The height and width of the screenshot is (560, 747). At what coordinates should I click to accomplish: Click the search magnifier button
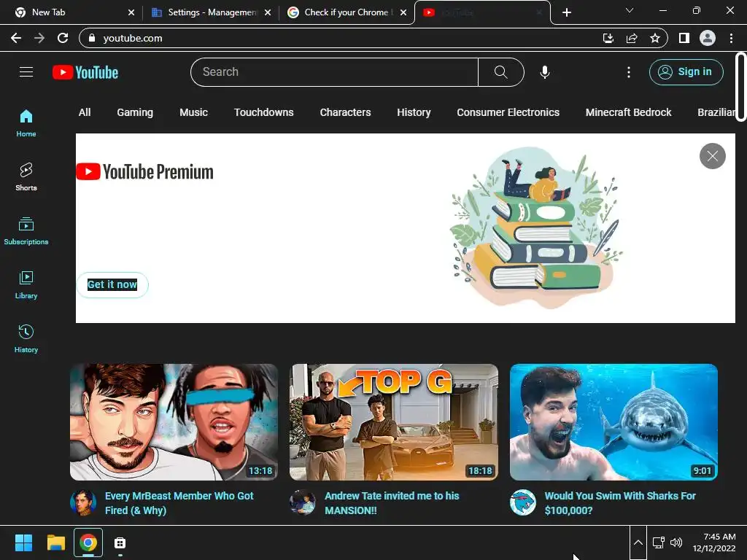point(500,72)
